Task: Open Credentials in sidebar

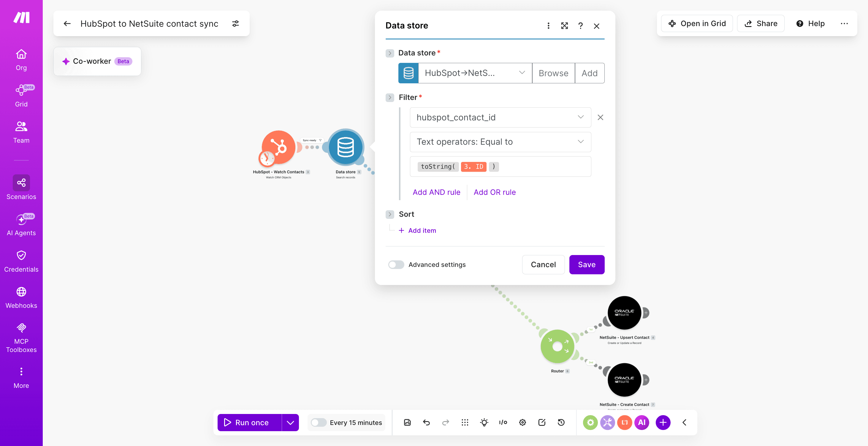Action: point(21,261)
